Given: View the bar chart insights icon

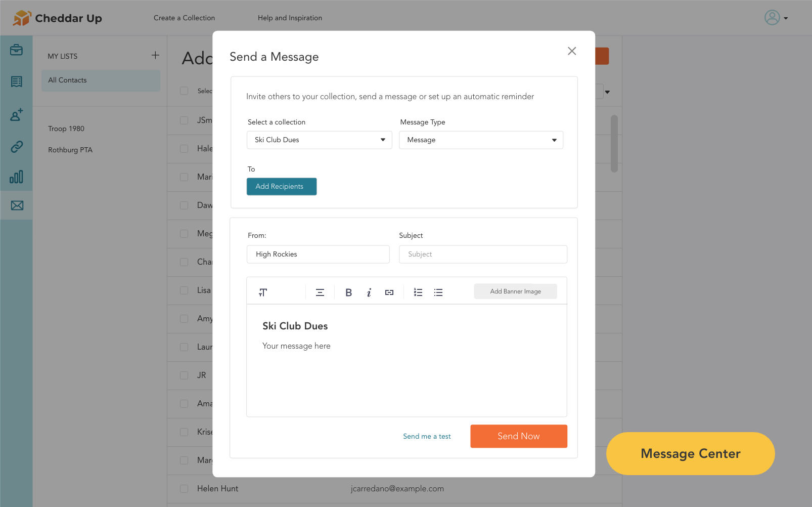Looking at the screenshot, I should [16, 177].
